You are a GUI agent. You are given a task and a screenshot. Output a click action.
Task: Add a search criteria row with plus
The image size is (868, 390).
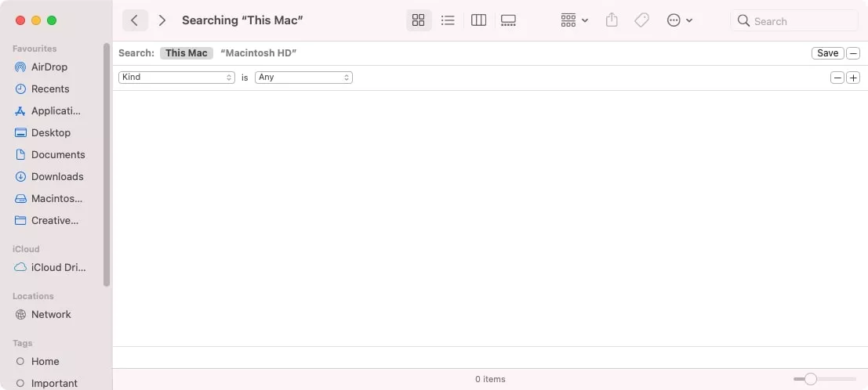click(853, 78)
